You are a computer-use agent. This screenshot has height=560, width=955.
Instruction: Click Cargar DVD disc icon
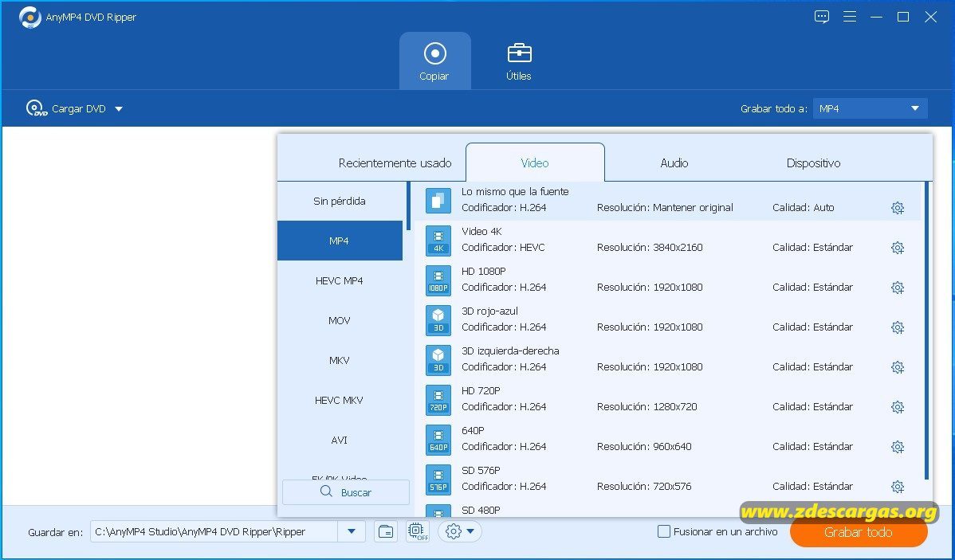click(x=37, y=109)
